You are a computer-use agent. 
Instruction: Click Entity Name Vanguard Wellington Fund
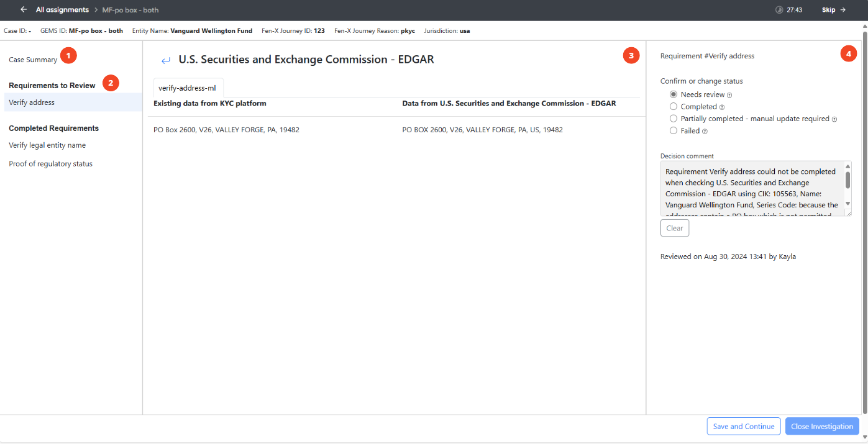[192, 30]
